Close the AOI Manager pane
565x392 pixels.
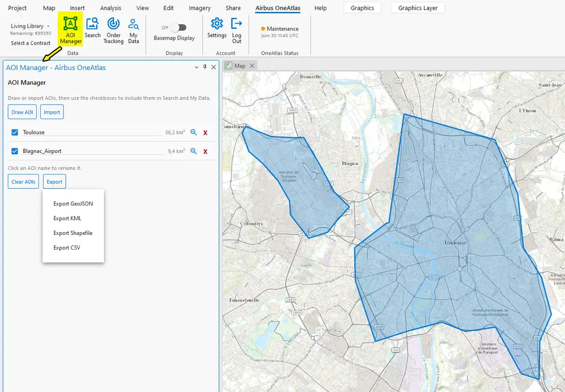[x=214, y=67]
